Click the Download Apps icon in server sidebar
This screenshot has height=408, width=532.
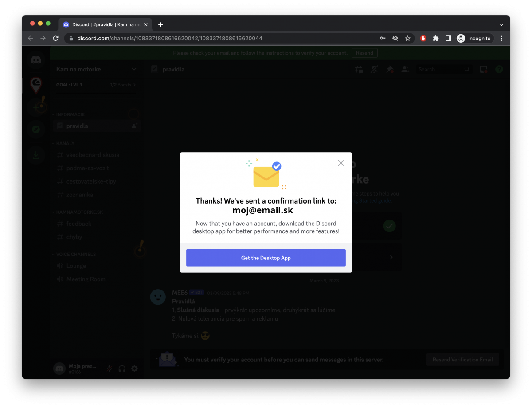point(36,155)
